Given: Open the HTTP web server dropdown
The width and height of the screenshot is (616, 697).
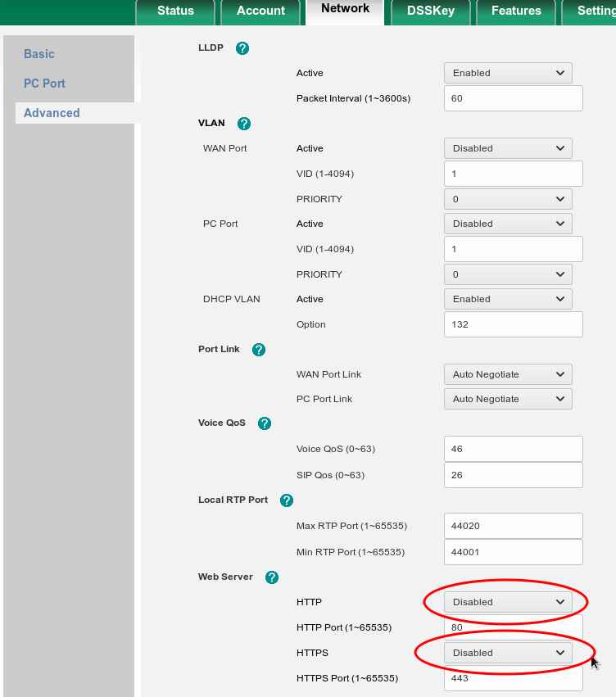Looking at the screenshot, I should click(508, 602).
